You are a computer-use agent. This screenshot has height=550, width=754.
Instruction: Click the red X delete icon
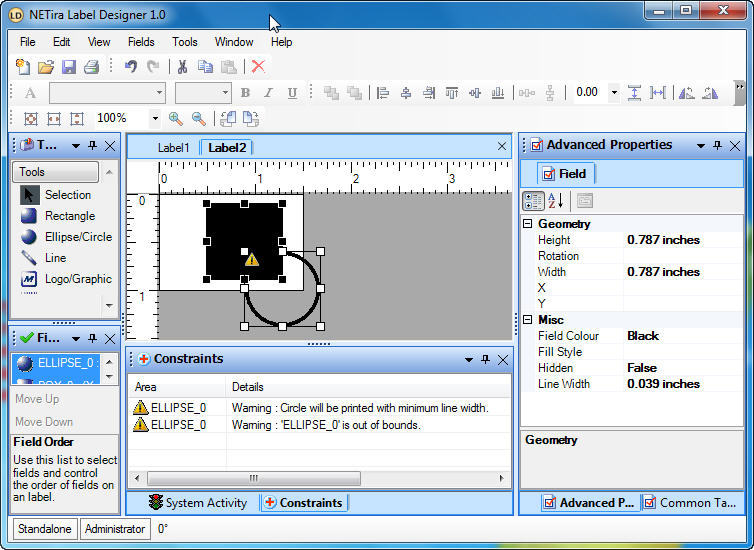[258, 67]
